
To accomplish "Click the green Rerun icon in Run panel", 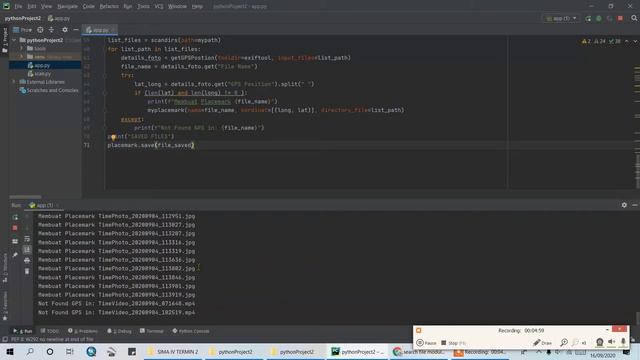I will (x=15, y=217).
